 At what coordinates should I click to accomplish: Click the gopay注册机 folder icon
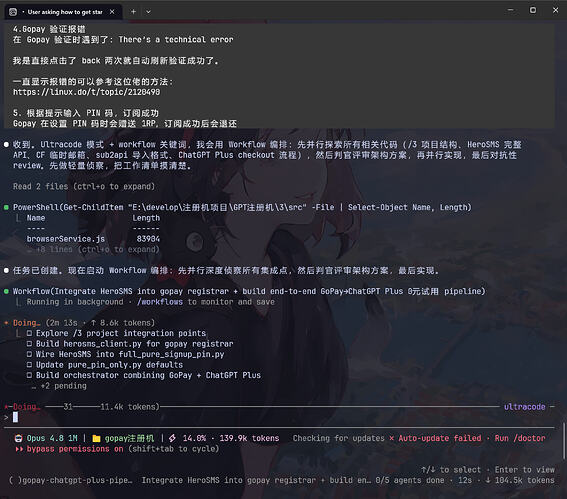pos(96,439)
